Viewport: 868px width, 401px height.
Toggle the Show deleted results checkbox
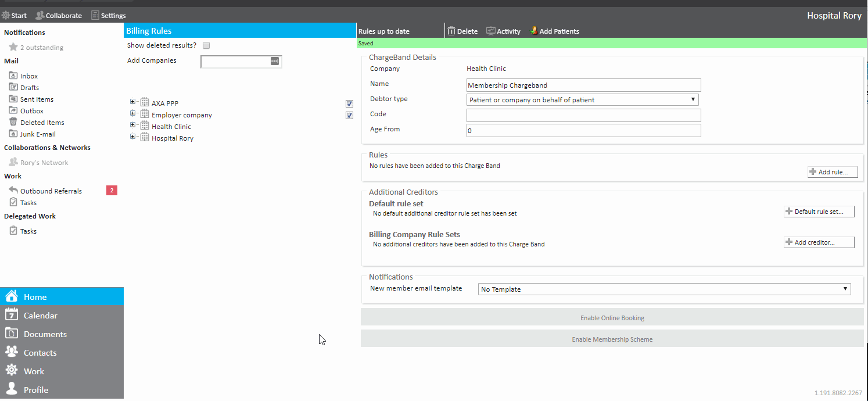point(206,45)
